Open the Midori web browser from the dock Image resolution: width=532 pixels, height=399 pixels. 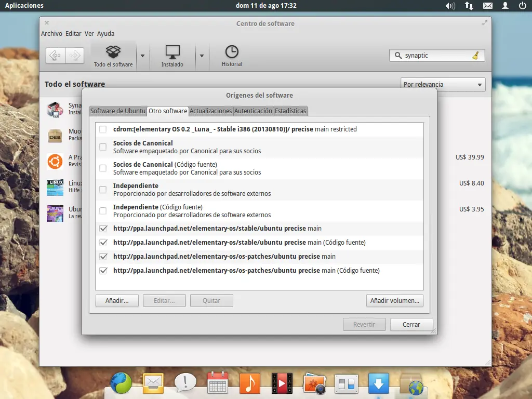click(121, 383)
